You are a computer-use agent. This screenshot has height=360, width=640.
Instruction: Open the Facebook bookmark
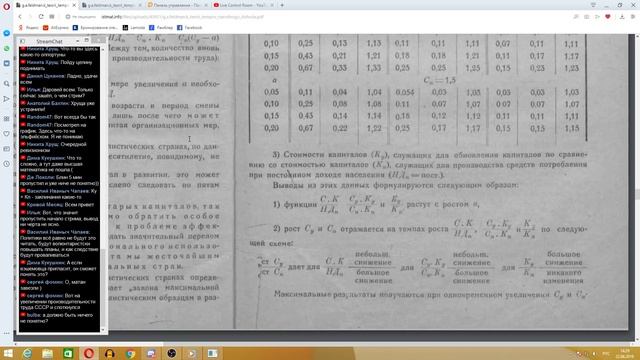point(189,28)
